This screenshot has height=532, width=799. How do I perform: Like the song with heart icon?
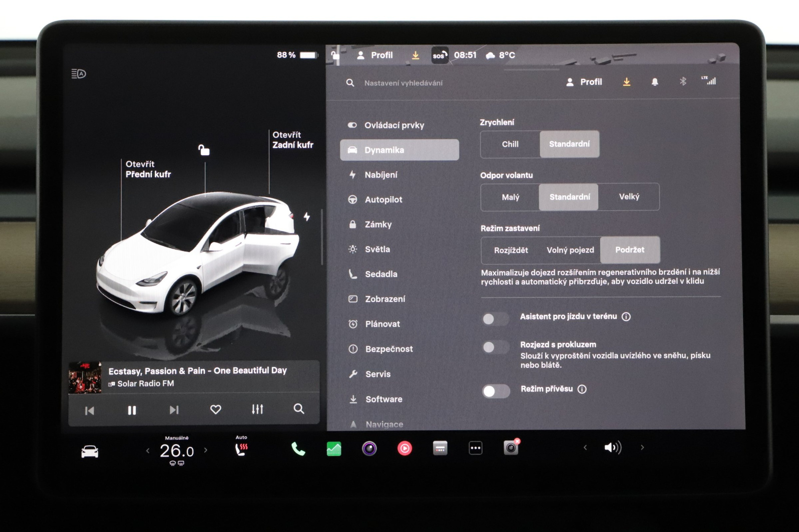click(215, 410)
